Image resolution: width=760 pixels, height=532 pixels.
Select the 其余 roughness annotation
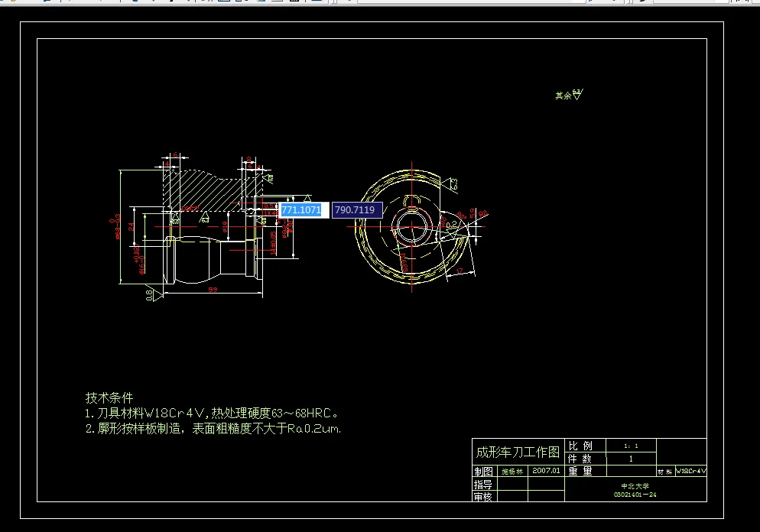(569, 95)
